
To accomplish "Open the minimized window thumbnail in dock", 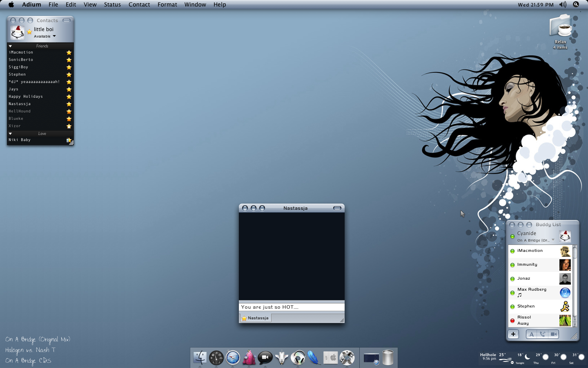I will click(x=372, y=359).
